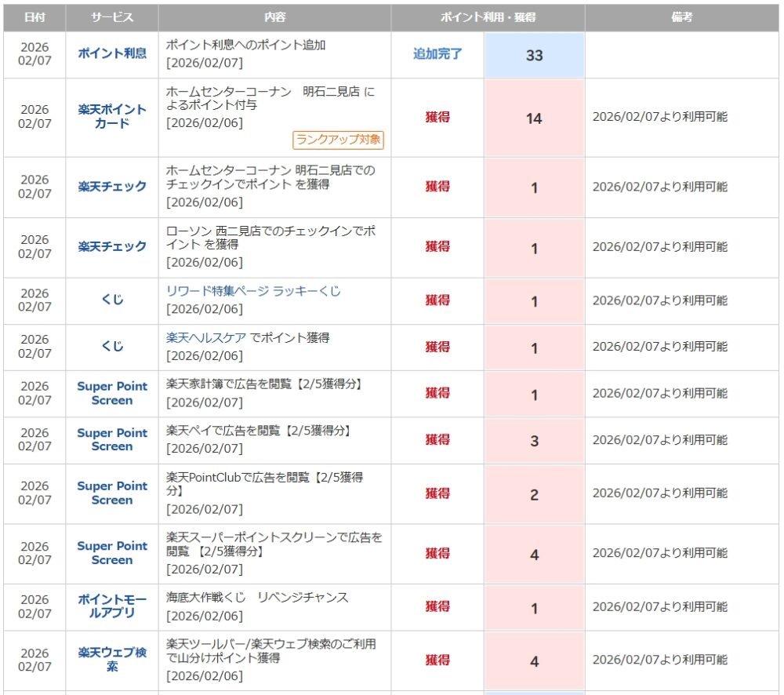
Task: Click the サービス column header
Action: (112, 17)
